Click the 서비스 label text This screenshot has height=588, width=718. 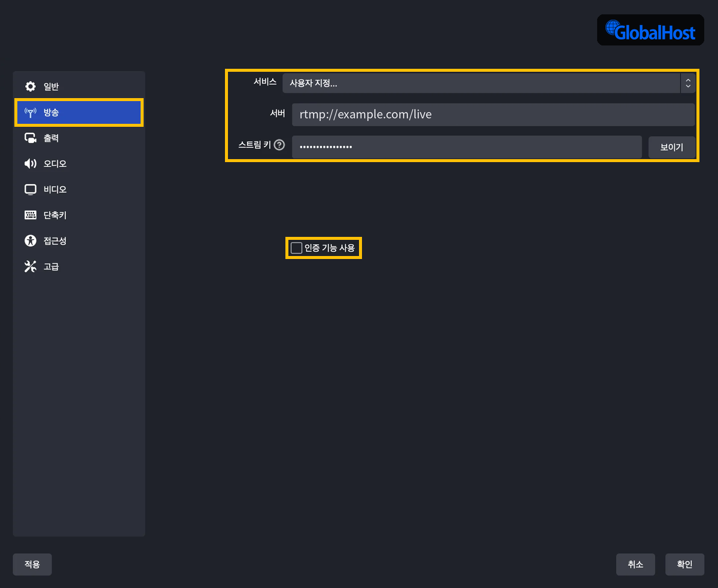265,82
